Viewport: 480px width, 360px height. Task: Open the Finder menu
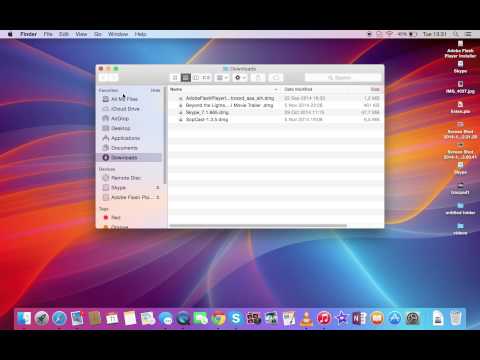coord(28,34)
